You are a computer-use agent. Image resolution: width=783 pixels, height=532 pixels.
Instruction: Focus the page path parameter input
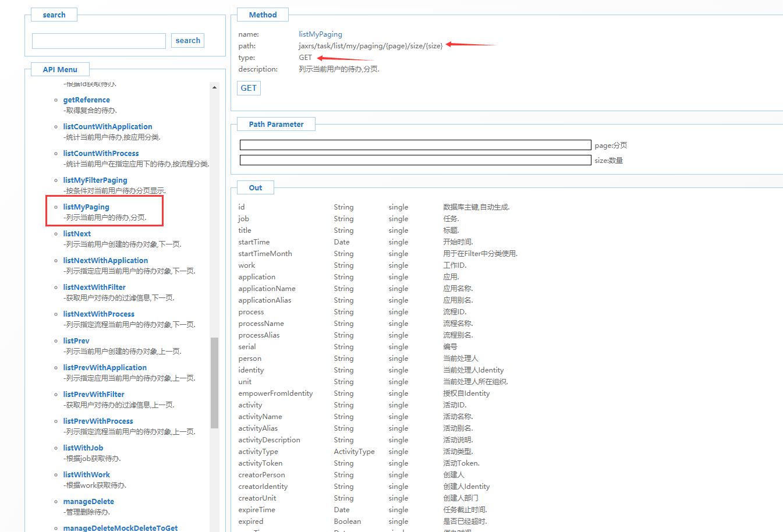[415, 145]
